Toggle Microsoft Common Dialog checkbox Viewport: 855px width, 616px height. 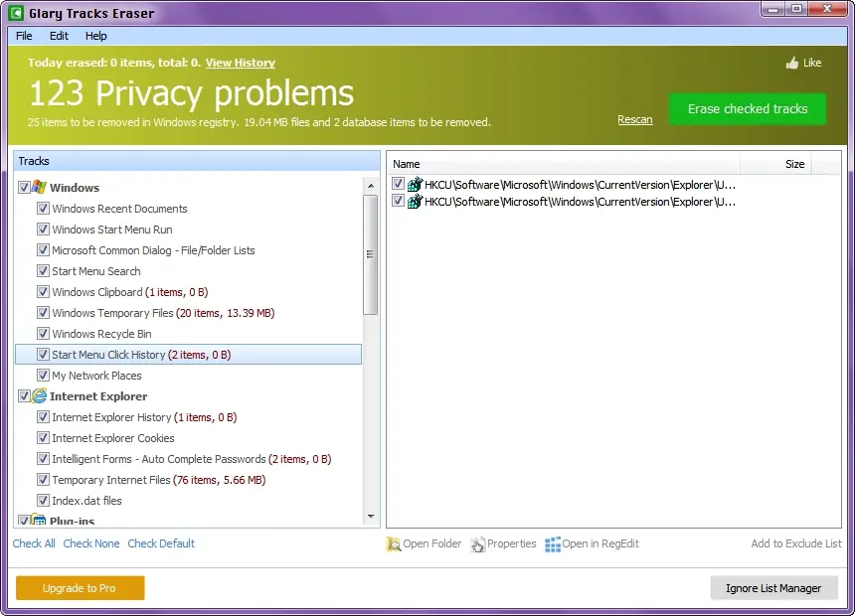pos(43,249)
